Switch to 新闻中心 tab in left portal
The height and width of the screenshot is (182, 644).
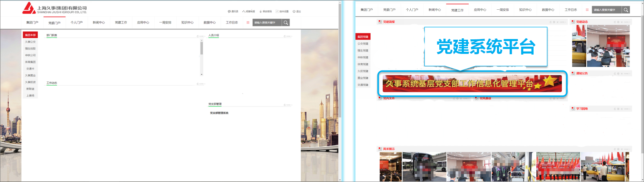click(99, 23)
